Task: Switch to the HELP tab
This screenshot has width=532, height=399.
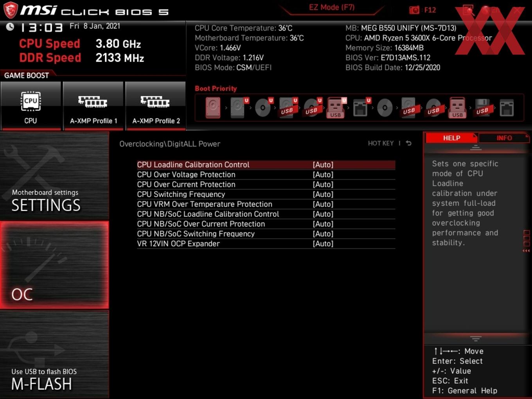Action: 451,138
